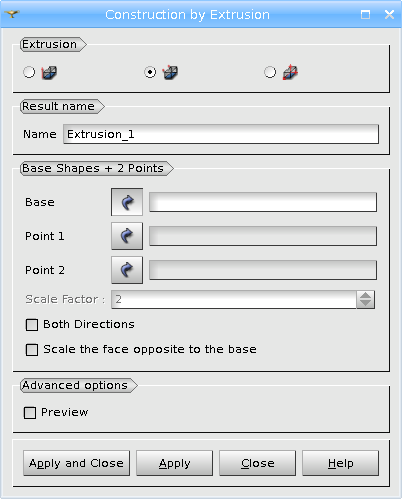Select the first extrusion mode icon
This screenshot has width=402, height=499.
pyautogui.click(x=49, y=72)
